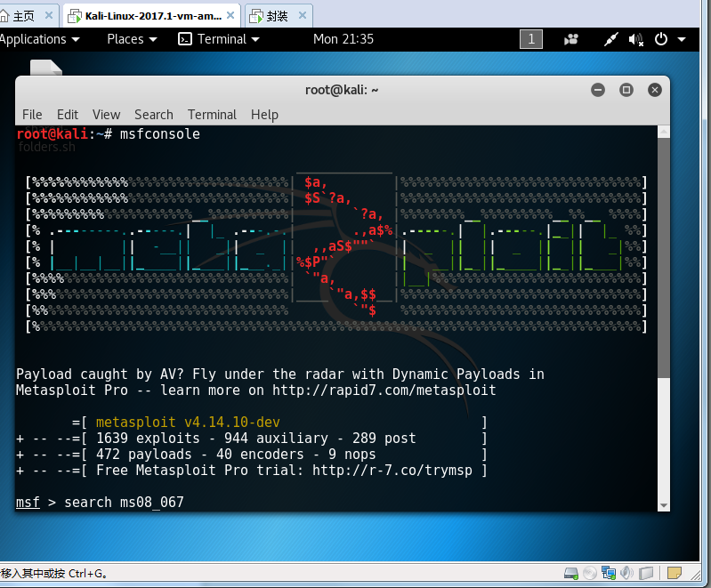The height and width of the screenshot is (588, 711).
Task: Click the 'Payload caught by AV?' text
Action: (100, 375)
